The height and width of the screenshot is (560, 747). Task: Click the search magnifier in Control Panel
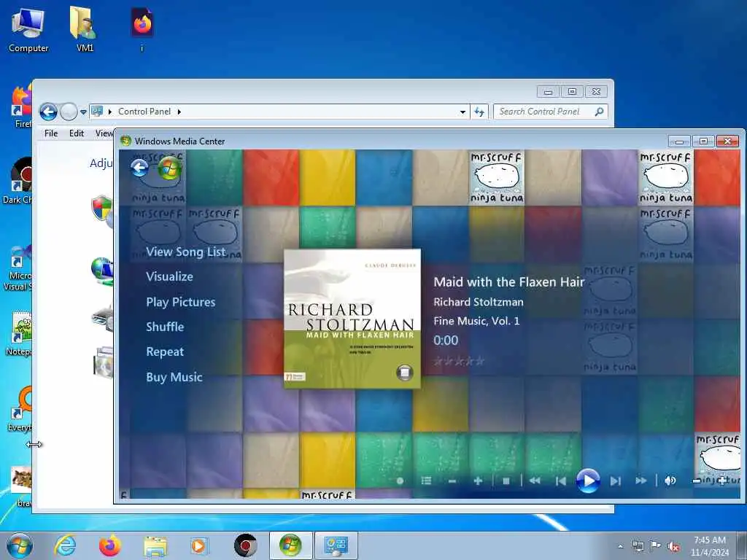[x=600, y=112]
